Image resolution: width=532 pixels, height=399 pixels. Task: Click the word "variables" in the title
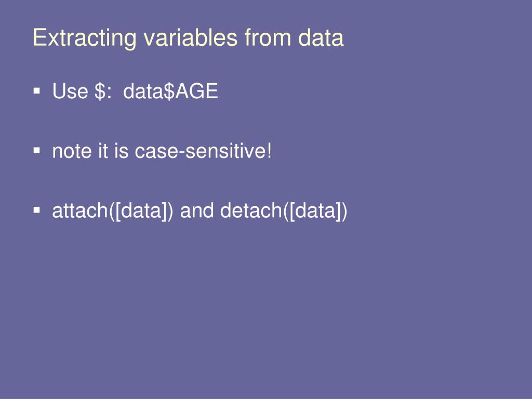pos(190,37)
